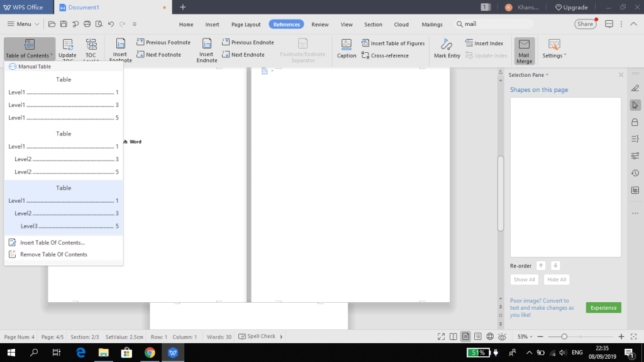Open the Menu dropdown
Viewport: 644px width, 362px height.
coord(24,24)
